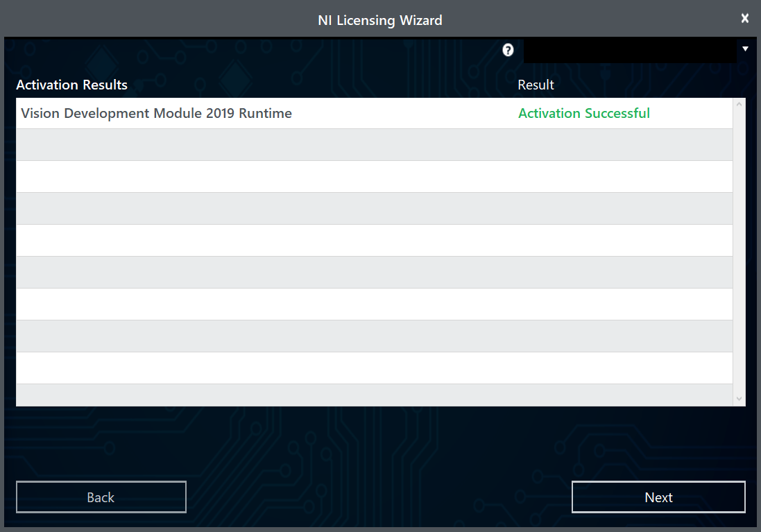Click the Next button

(658, 497)
